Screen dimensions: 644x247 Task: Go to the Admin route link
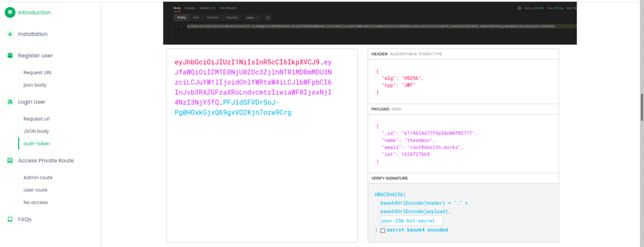pyautogui.click(x=38, y=177)
